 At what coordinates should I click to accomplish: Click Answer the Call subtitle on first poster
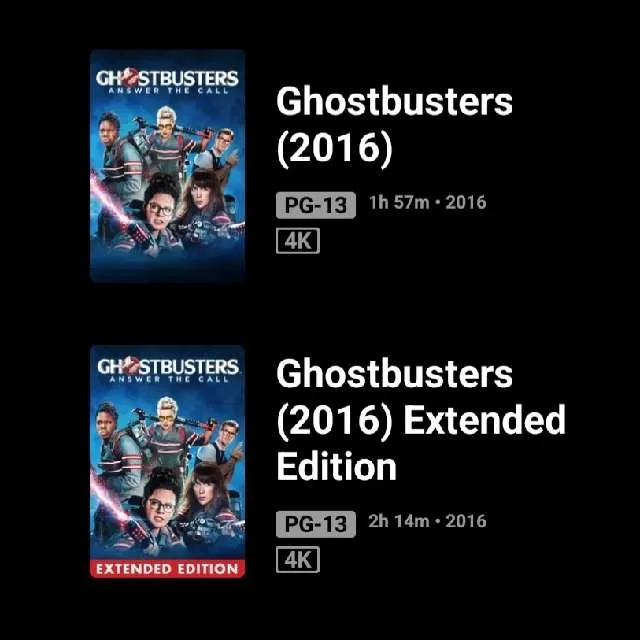169,91
